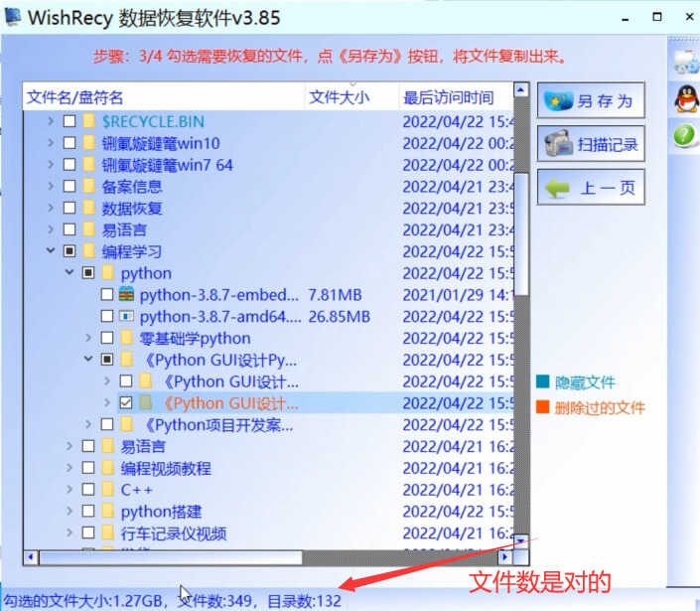Open the 扫描记录 scan records button
The image size is (700, 611).
tap(591, 144)
